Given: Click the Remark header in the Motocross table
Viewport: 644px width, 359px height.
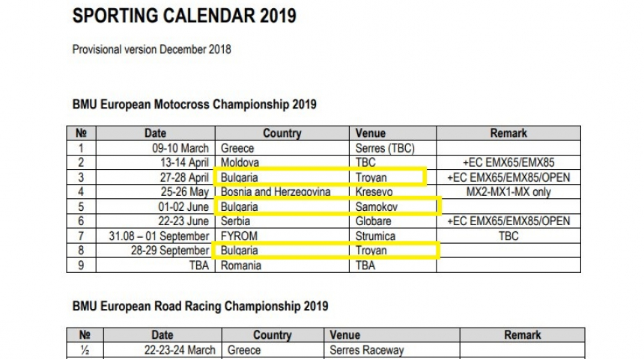Looking at the screenshot, I should pyautogui.click(x=508, y=133).
